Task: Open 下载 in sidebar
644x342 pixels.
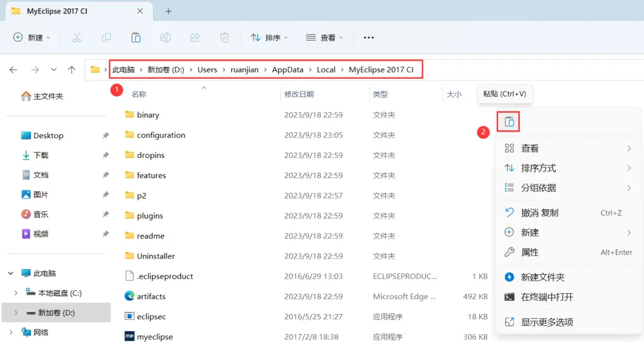Action: click(x=35, y=155)
